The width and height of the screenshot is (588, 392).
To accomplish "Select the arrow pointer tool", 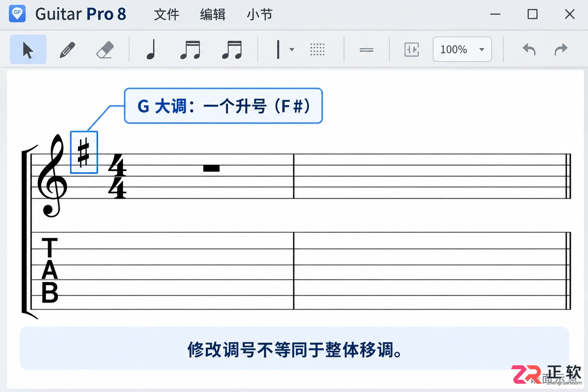I will [x=28, y=49].
